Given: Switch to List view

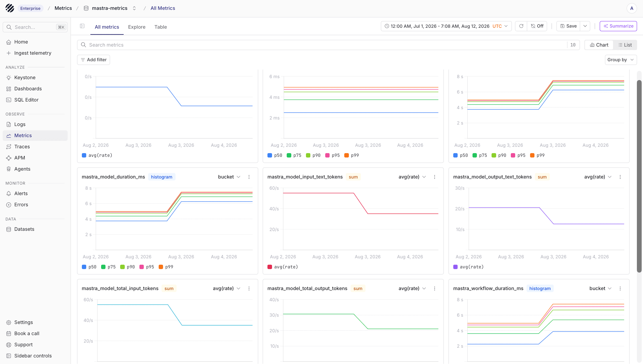Looking at the screenshot, I should pyautogui.click(x=625, y=45).
